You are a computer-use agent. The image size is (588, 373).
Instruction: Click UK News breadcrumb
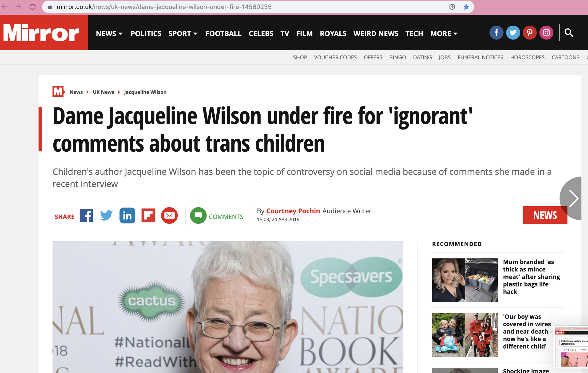coord(103,92)
